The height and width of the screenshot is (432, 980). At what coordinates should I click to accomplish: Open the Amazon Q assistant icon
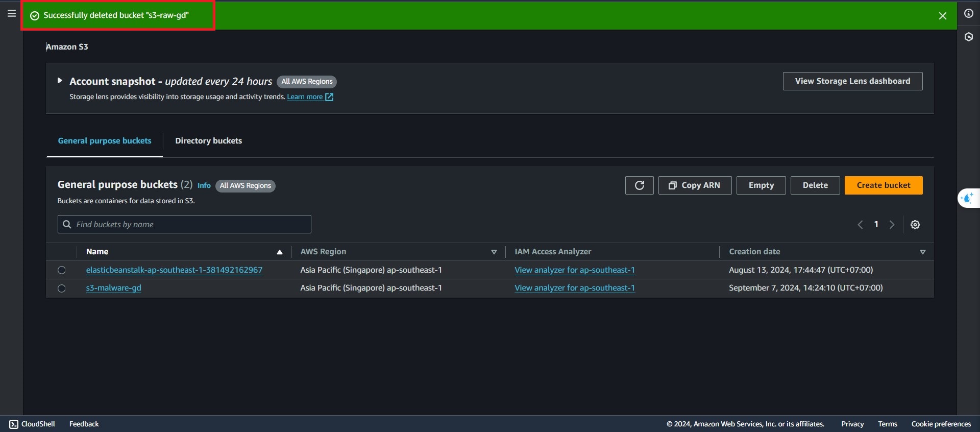967,198
